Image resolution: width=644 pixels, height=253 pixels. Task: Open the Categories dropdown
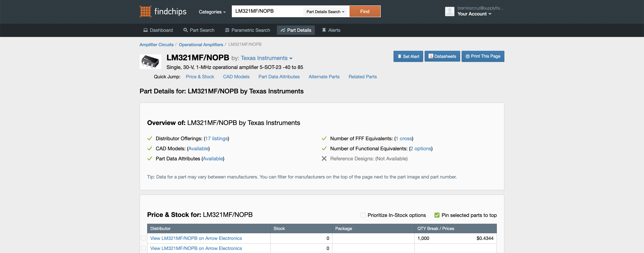pos(212,12)
